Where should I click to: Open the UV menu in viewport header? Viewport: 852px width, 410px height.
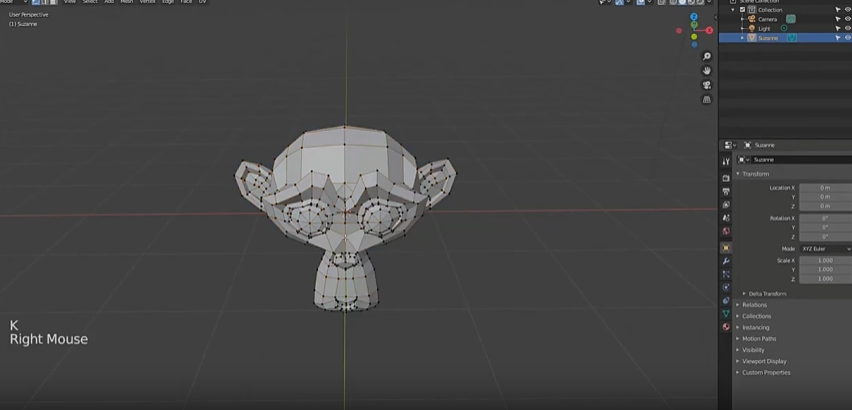click(203, 2)
